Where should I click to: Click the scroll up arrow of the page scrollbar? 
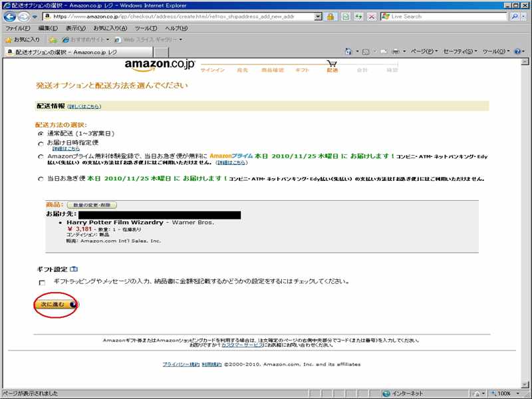525,61
